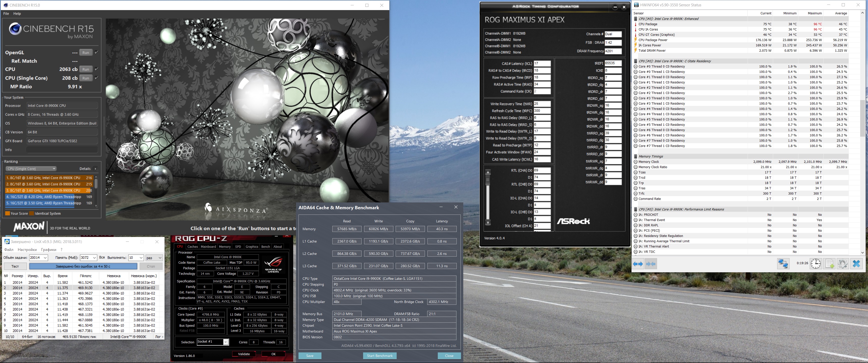868x363 pixels.
Task: Start HWiNFO logging with the sheet-plus icon
Action: click(829, 264)
